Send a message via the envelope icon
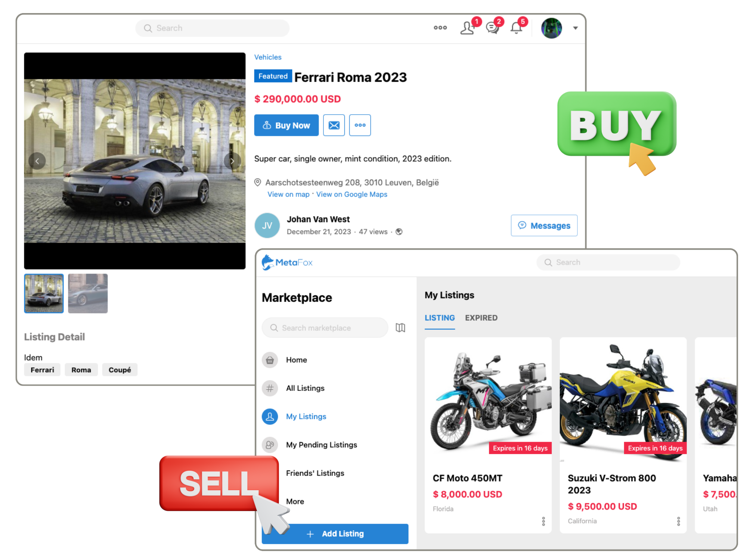The height and width of the screenshot is (560, 747). [334, 125]
